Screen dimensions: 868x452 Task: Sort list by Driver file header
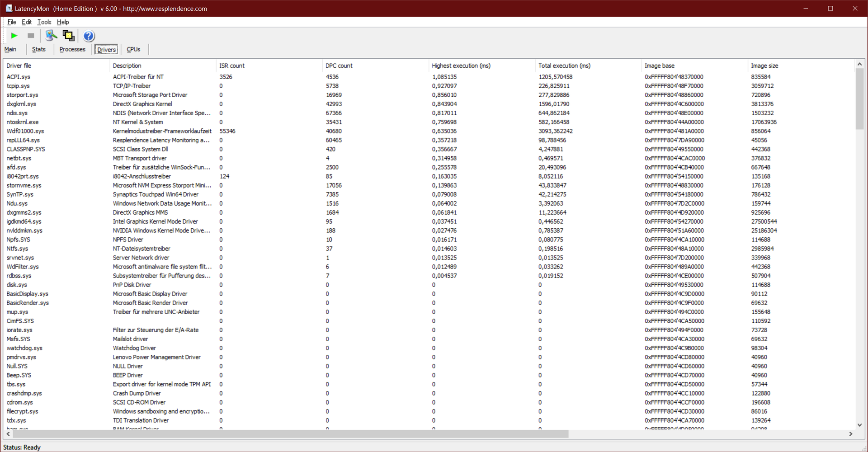(19, 66)
